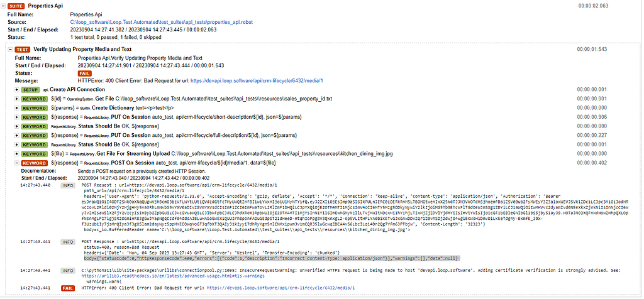Click the INFO label beside POST Response

67,241
